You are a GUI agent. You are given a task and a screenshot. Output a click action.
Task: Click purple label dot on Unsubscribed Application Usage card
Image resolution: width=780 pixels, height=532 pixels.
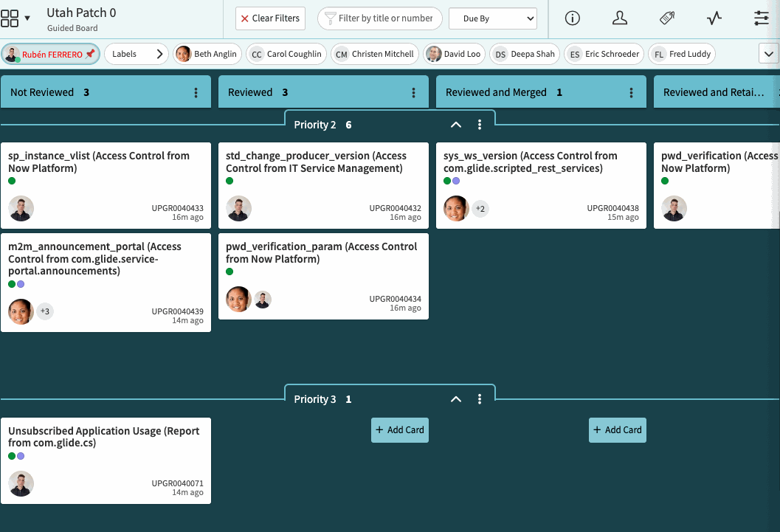(x=21, y=456)
